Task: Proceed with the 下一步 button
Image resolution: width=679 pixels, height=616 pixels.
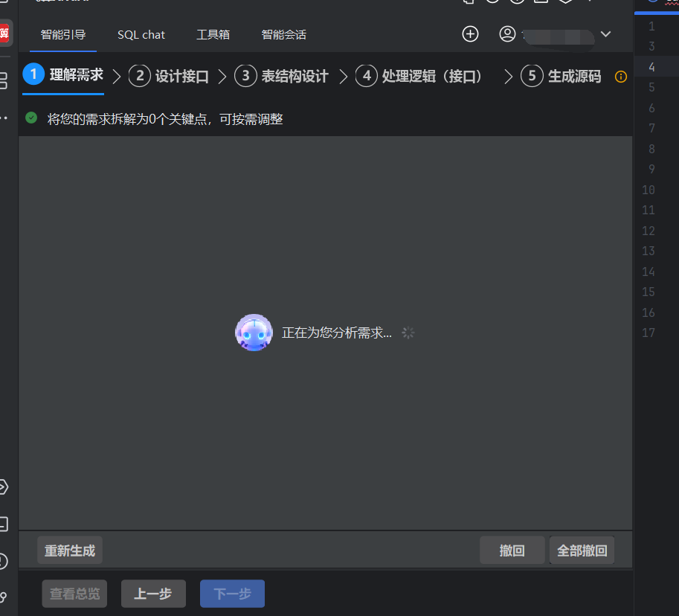Action: point(232,593)
